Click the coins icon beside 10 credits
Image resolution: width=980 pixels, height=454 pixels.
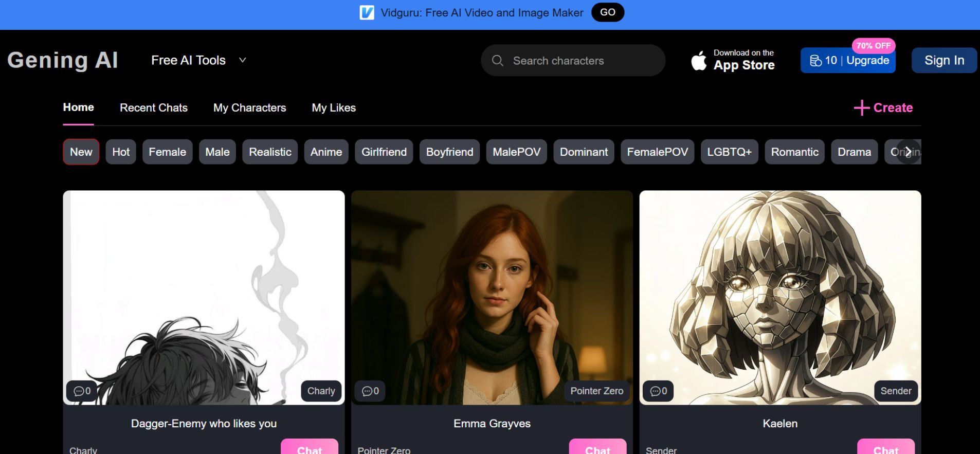click(x=815, y=61)
